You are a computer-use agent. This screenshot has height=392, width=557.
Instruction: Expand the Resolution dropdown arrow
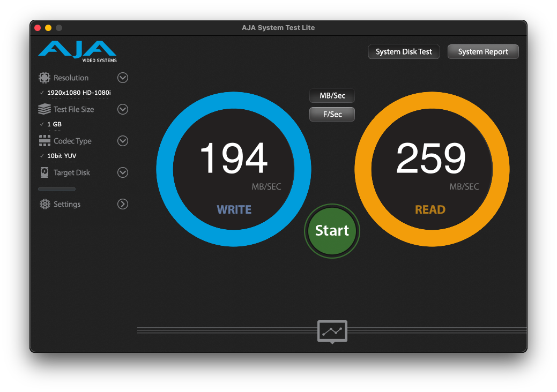123,78
